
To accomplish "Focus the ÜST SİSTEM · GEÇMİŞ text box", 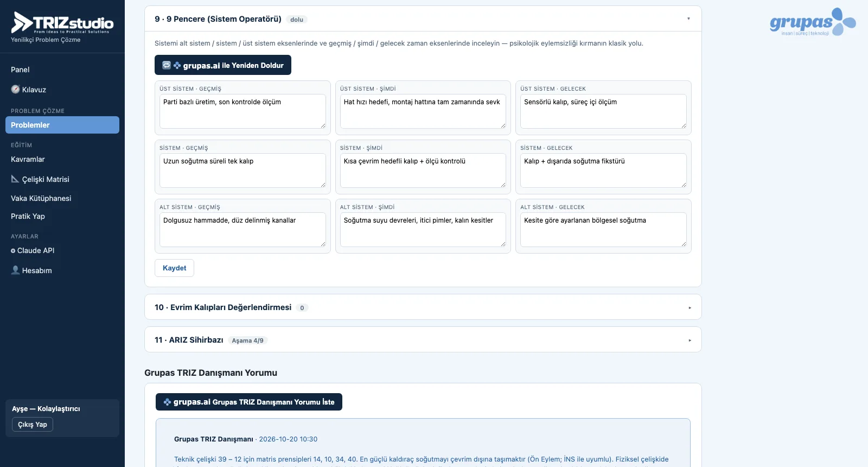I will tap(242, 111).
